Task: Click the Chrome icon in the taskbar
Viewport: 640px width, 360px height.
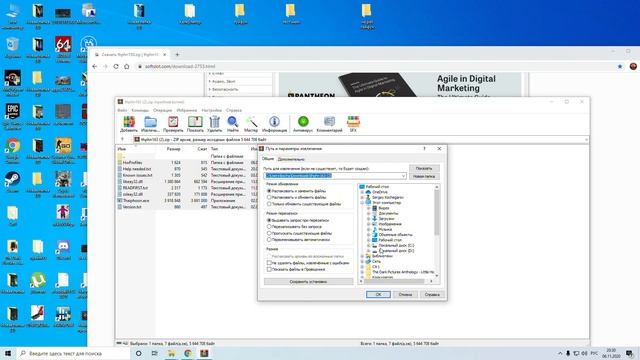Action: coord(188,353)
